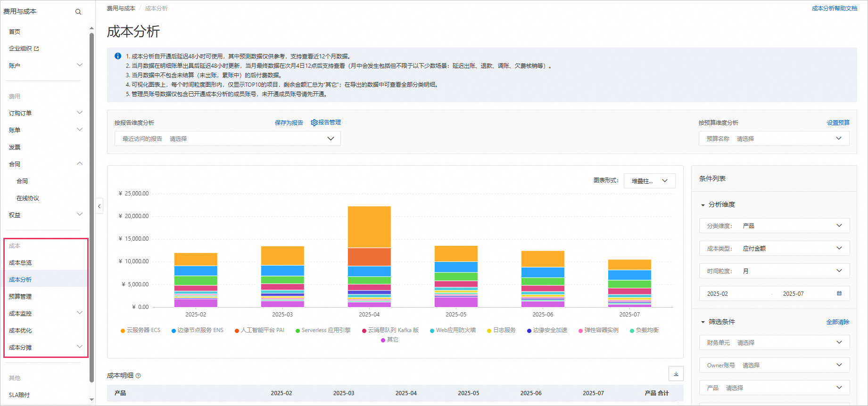Click the search icon in sidebar header

[x=78, y=12]
